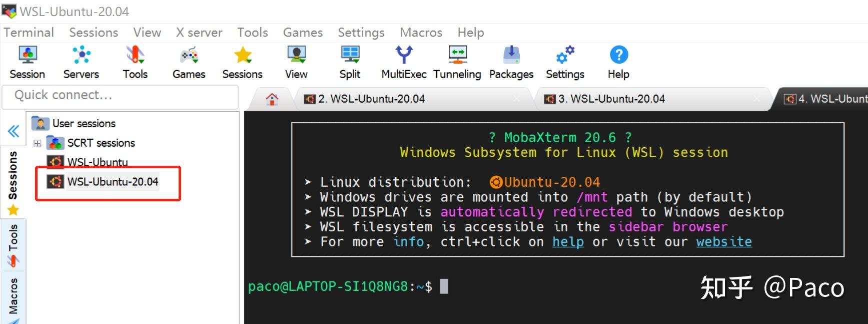Click the User sessions folder icon

coord(40,123)
